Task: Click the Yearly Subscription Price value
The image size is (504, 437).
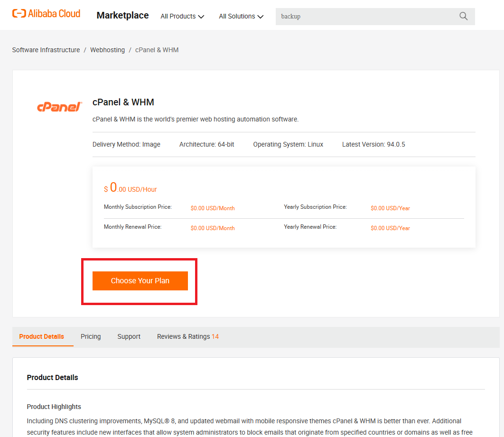Action: tap(390, 208)
